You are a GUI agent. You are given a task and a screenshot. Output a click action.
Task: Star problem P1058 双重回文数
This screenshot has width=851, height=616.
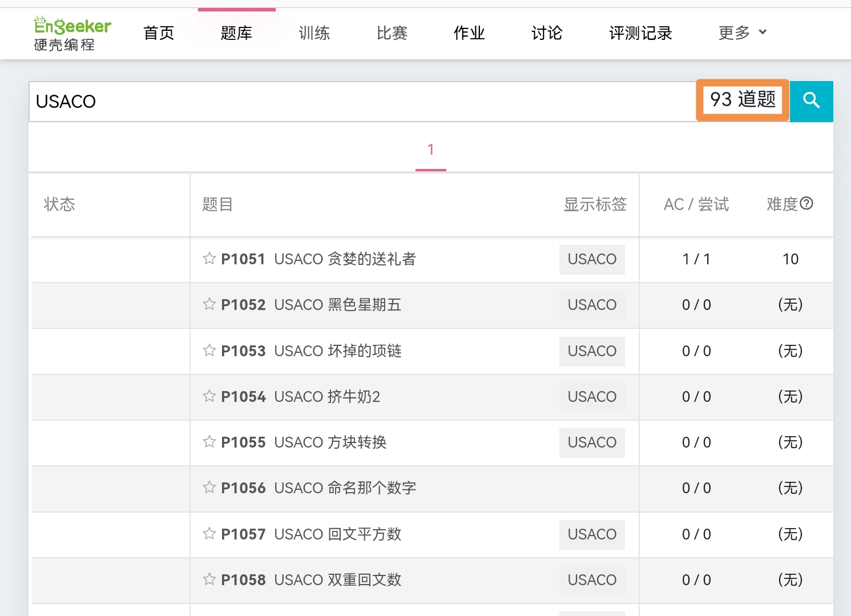209,579
